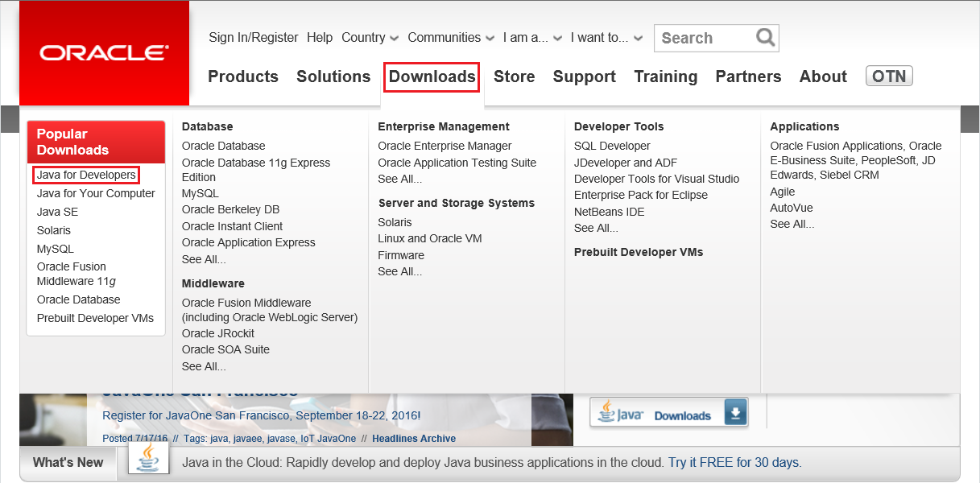Click See All under Database
Image resolution: width=980 pixels, height=483 pixels.
pos(204,259)
